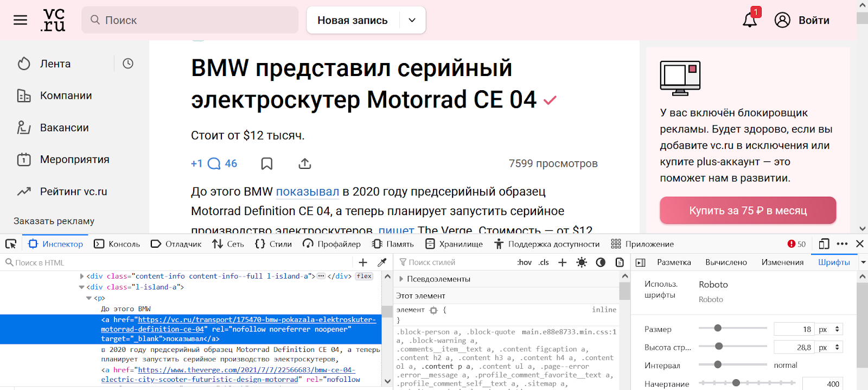Adjust the 'Размер' font size slider
Image resolution: width=868 pixels, height=390 pixels.
pyautogui.click(x=732, y=328)
